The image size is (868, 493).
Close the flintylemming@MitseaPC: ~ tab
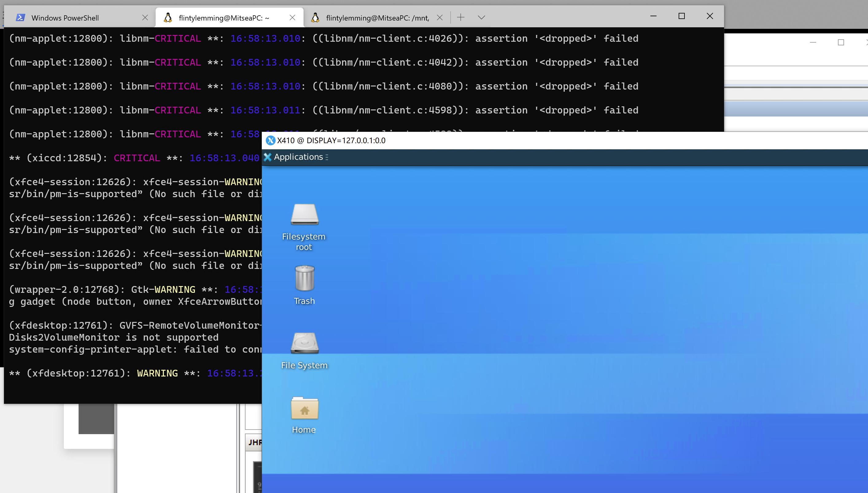(293, 17)
